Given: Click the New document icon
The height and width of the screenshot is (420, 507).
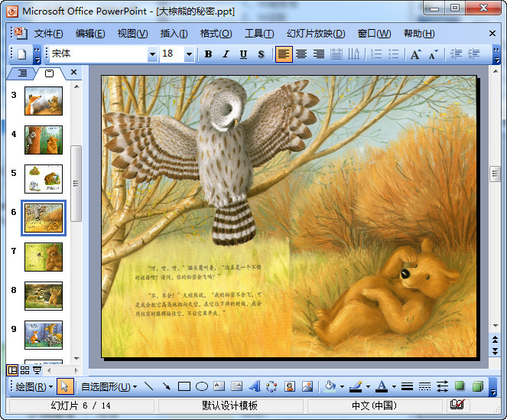Looking at the screenshot, I should [22, 54].
